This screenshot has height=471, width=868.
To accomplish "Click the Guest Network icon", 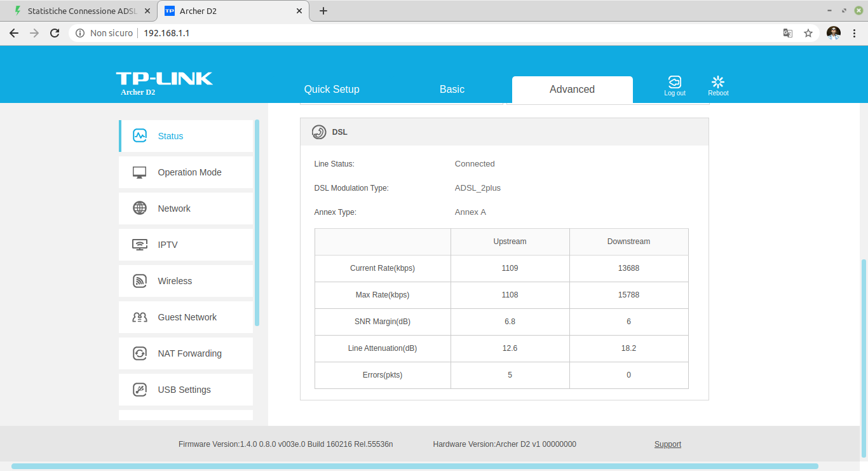I will 140,317.
